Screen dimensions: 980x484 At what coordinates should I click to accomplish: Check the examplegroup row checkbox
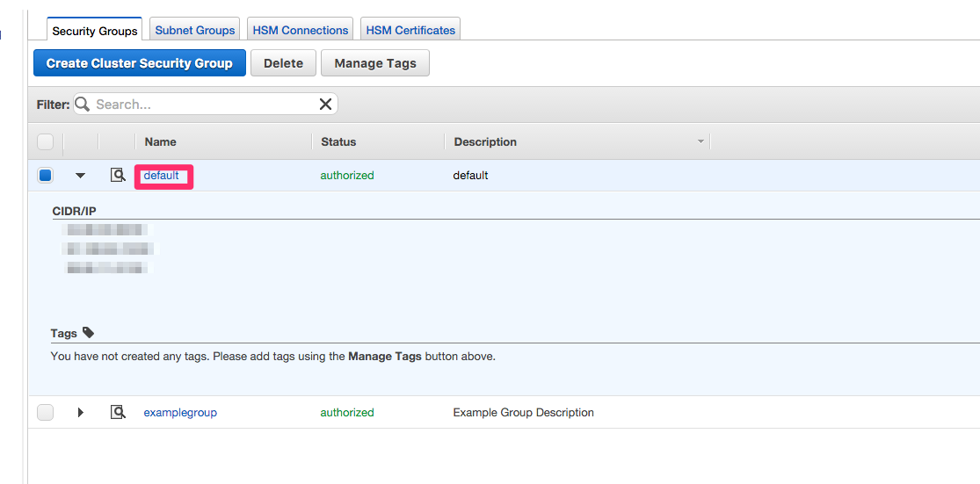(46, 412)
